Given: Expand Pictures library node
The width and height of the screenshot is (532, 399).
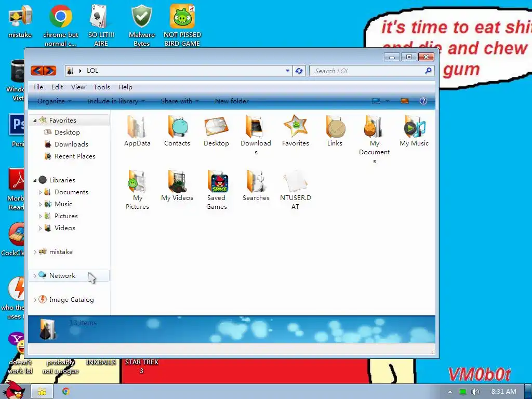Looking at the screenshot, I should (x=40, y=216).
